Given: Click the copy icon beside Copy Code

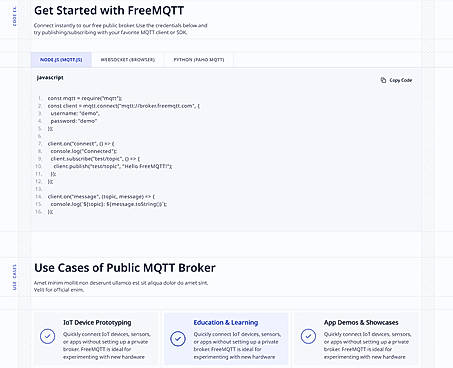Looking at the screenshot, I should (383, 80).
